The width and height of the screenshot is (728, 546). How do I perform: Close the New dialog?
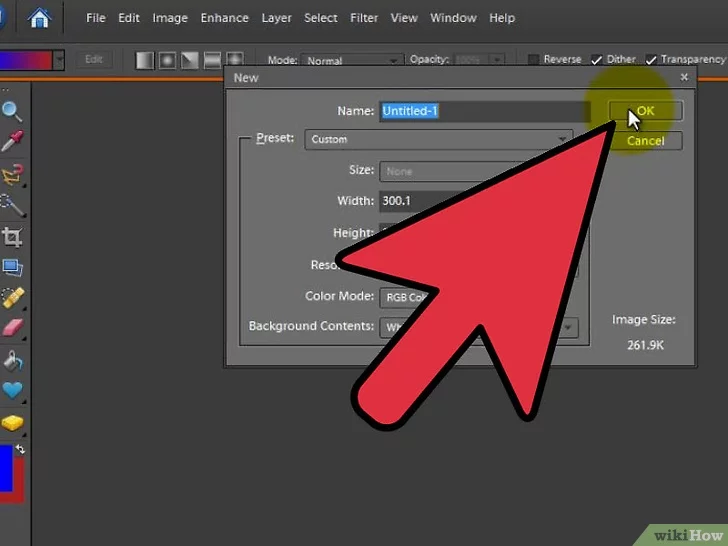tap(684, 77)
